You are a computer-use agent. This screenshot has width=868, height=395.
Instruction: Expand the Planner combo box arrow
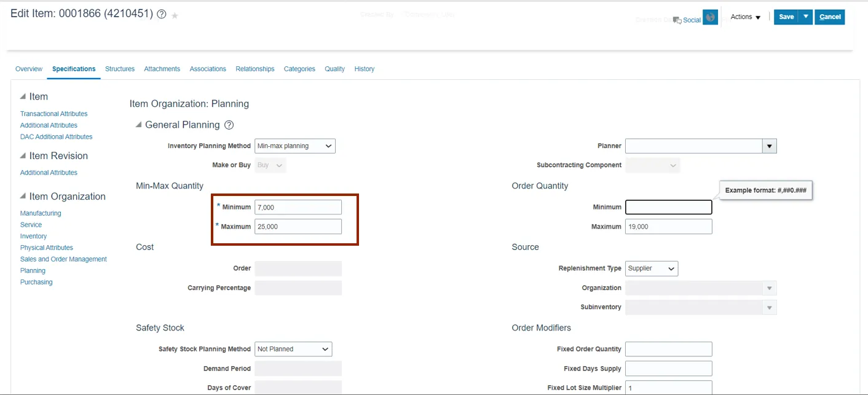pos(769,146)
